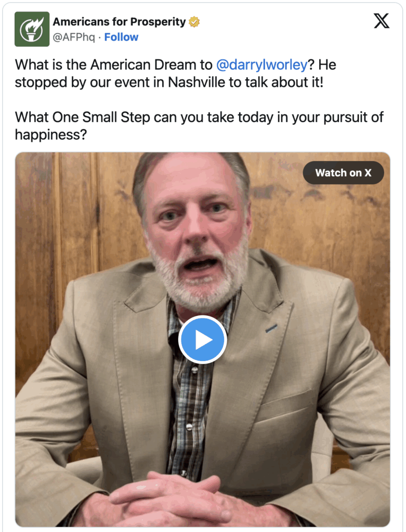The width and height of the screenshot is (406, 532).
Task: Click the white triangle inside the blue circle
Action: point(204,340)
